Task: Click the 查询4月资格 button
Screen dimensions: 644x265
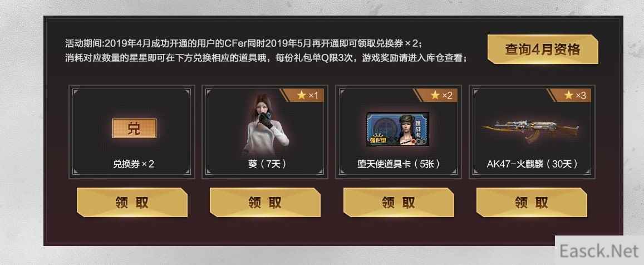Action: [x=543, y=50]
